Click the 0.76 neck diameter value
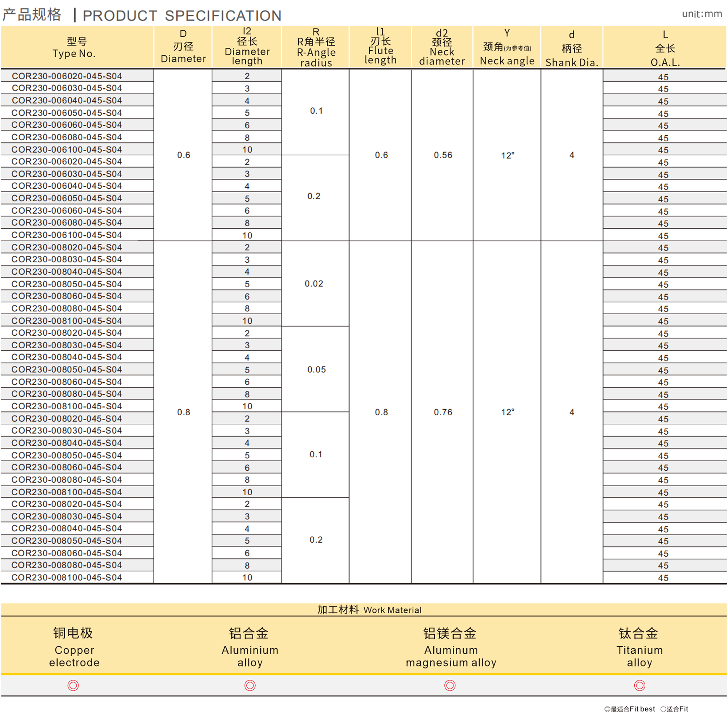The width and height of the screenshot is (728, 720). (x=443, y=412)
